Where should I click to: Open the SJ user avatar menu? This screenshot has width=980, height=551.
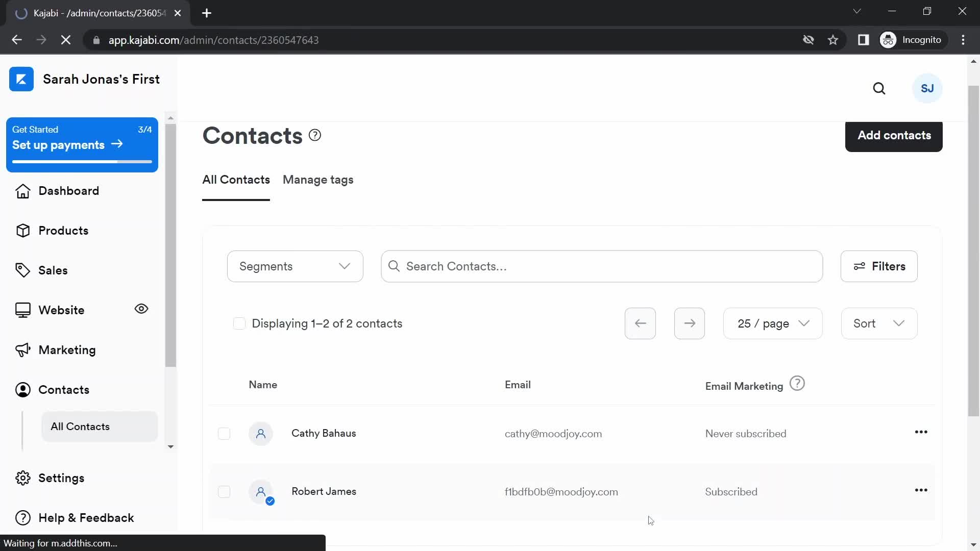[x=927, y=89]
